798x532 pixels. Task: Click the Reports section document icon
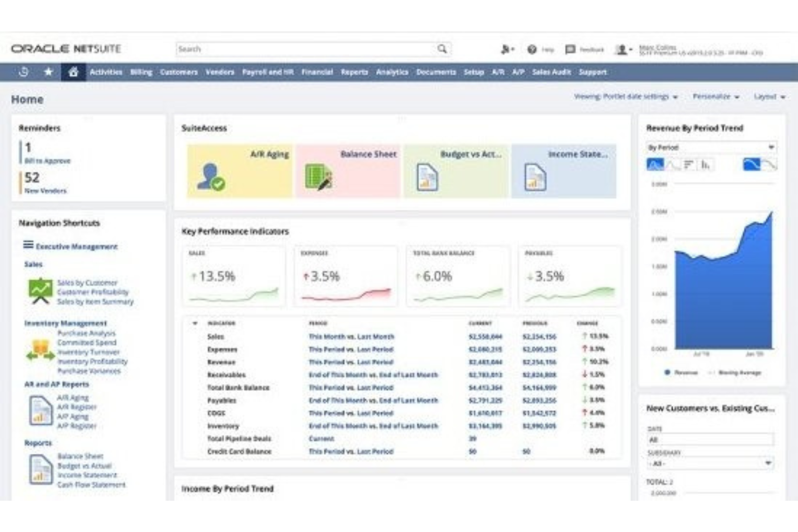[x=40, y=469]
